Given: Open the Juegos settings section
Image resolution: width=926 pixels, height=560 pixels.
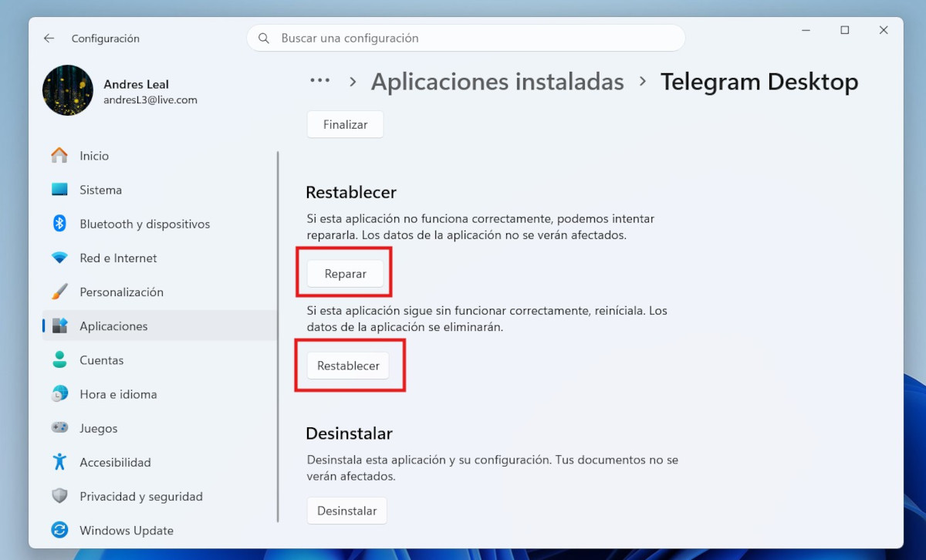Looking at the screenshot, I should 99,428.
